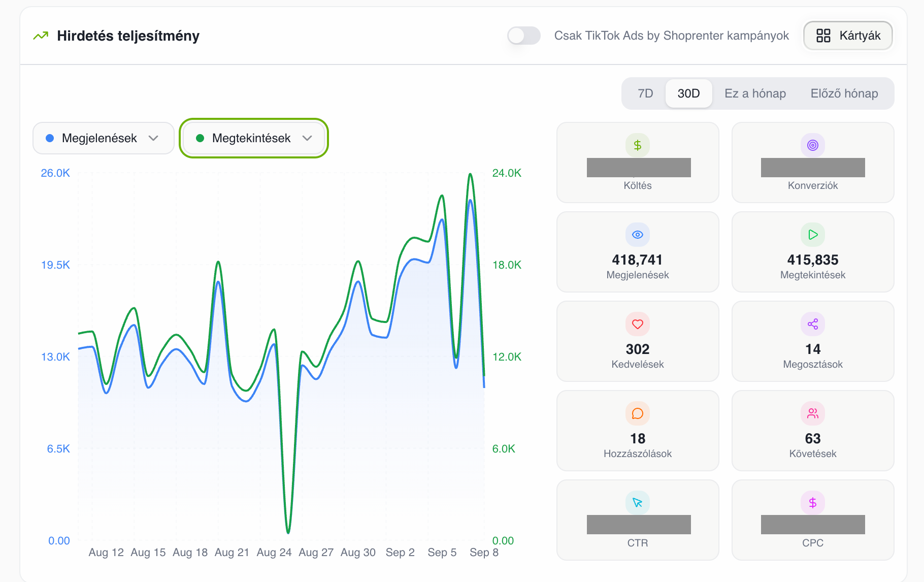Toggle Csak TikTok Ads by Shoprenter kampányok switch
The width and height of the screenshot is (924, 582).
pyautogui.click(x=524, y=36)
